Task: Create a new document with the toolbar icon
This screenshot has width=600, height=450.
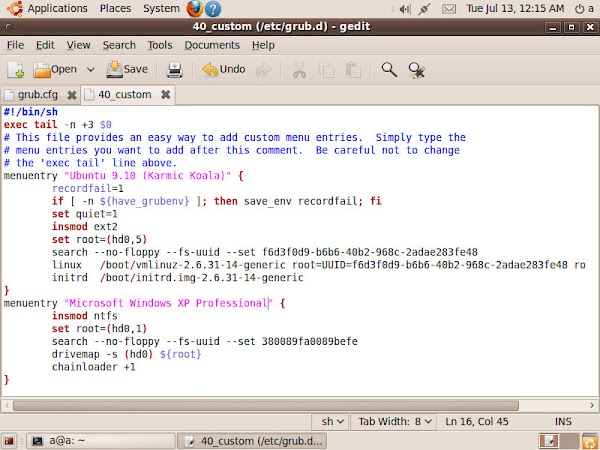Action: (x=16, y=70)
